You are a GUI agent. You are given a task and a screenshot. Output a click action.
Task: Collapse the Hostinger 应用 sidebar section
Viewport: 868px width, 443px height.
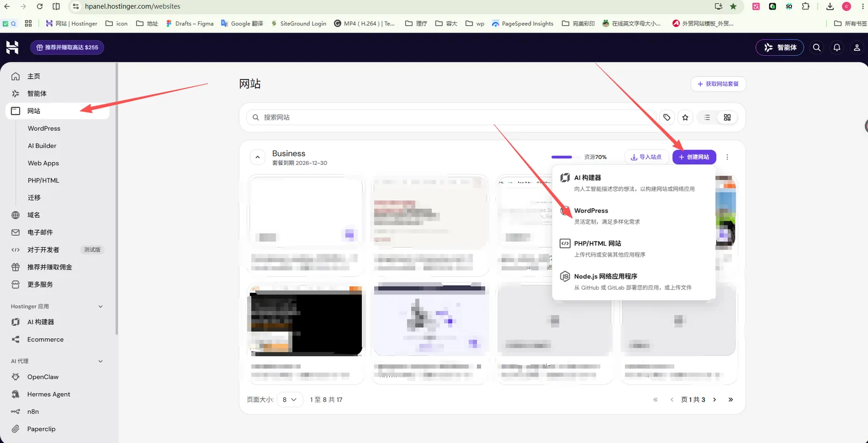100,306
